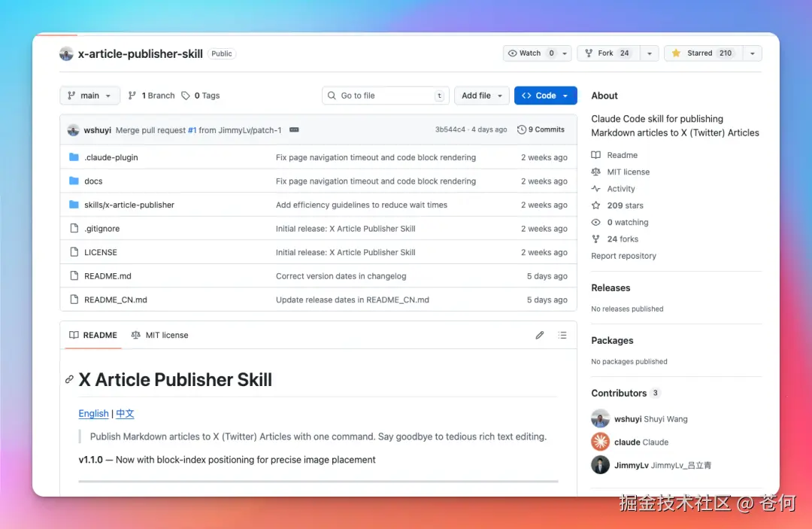Viewport: 812px width, 529px height.
Task: Open the JimmyLv contributor avatar
Action: (x=600, y=465)
